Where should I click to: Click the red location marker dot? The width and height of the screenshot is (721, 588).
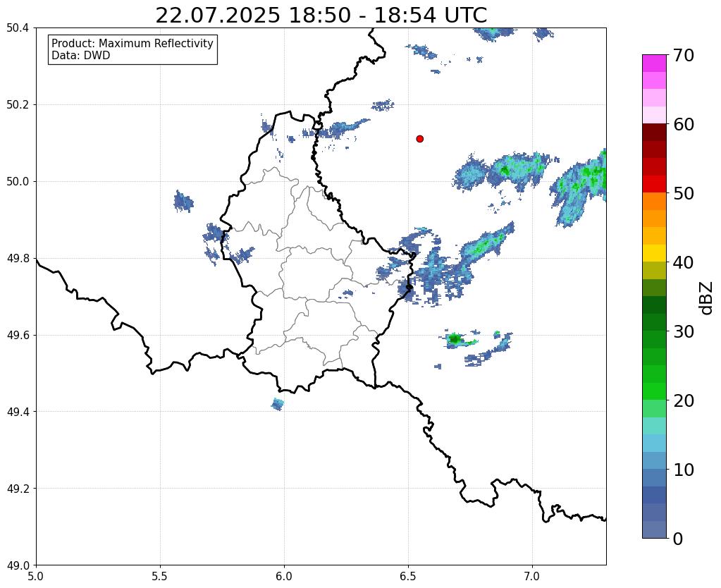[x=419, y=139]
